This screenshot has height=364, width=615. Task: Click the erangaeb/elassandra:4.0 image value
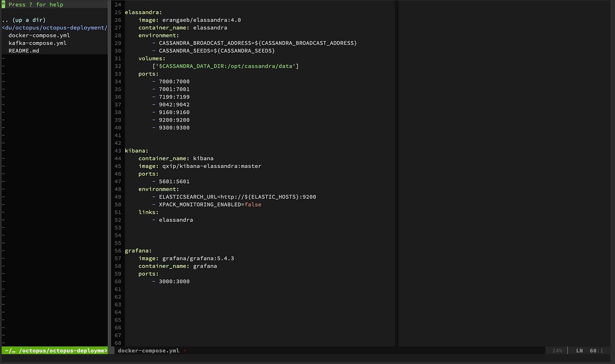(202, 20)
